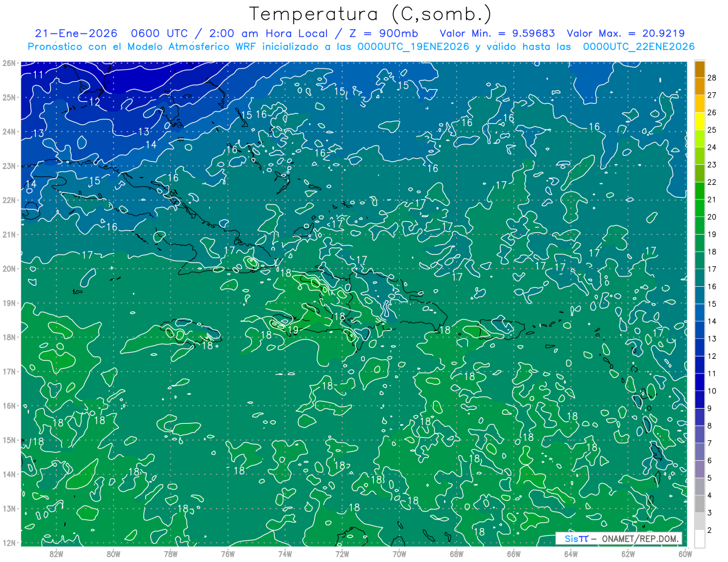Click the longitude label "64W"
Screen dimensions: 728x562
click(x=571, y=554)
